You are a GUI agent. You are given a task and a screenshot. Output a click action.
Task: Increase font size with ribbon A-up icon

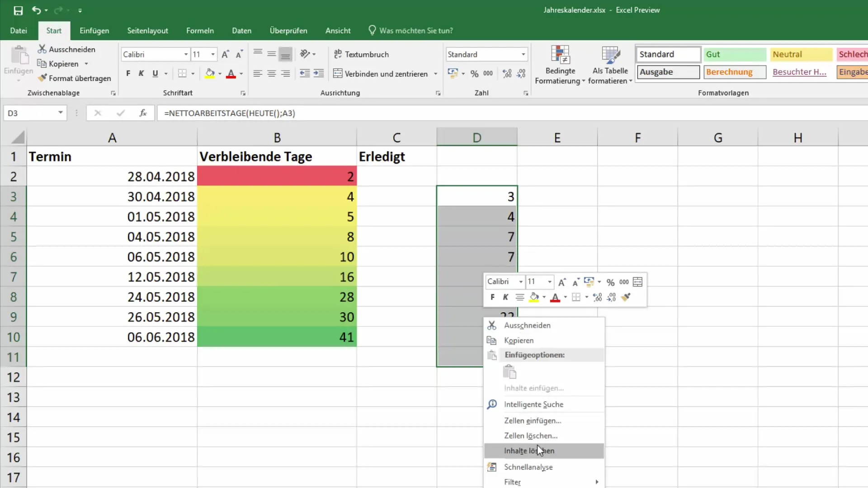[x=225, y=54]
